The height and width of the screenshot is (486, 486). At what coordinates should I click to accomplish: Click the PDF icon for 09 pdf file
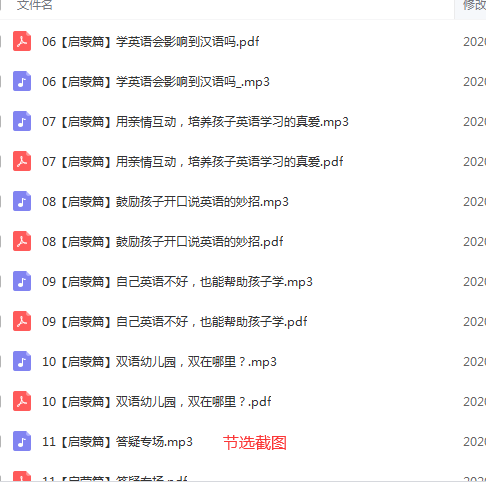22,321
